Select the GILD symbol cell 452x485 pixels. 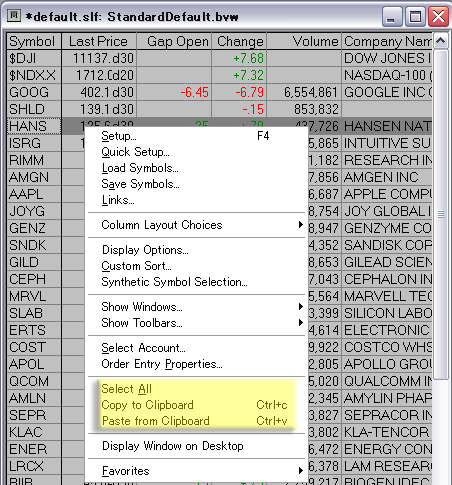pos(34,263)
